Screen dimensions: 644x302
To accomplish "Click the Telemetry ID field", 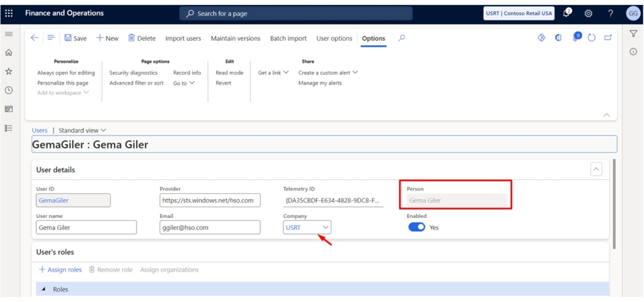I will [333, 200].
